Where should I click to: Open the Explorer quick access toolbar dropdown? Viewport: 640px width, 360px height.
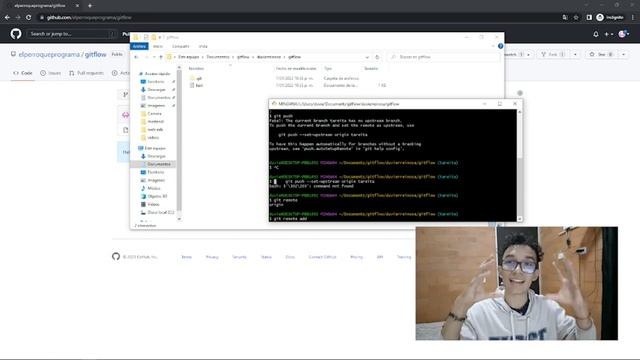[x=160, y=38]
